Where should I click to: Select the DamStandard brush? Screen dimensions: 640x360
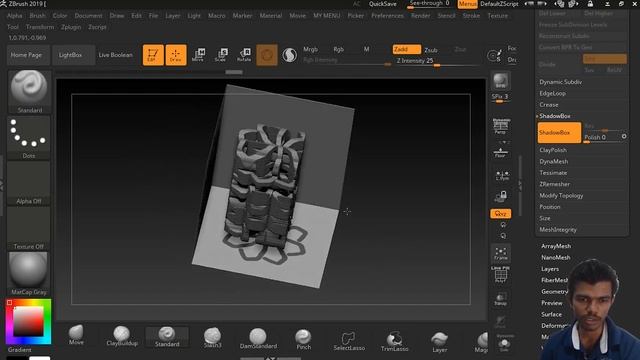point(258,338)
